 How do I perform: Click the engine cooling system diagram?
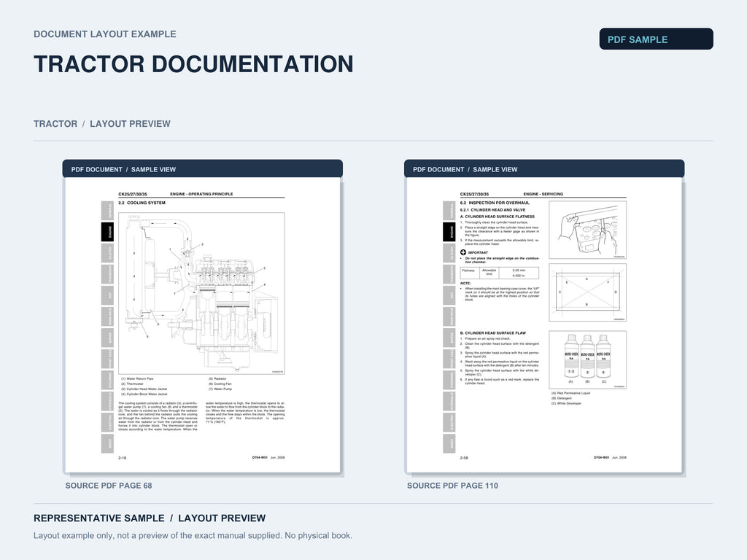point(201,293)
